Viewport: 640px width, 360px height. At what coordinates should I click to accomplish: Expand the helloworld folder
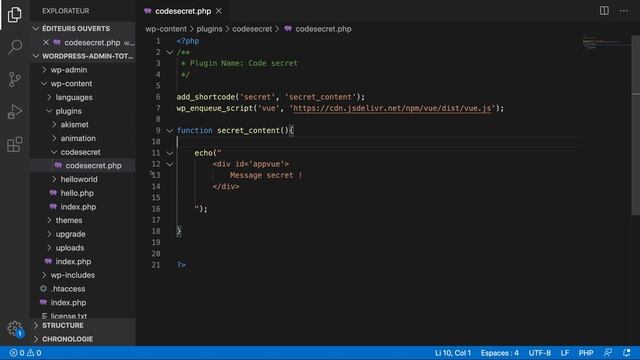82,179
